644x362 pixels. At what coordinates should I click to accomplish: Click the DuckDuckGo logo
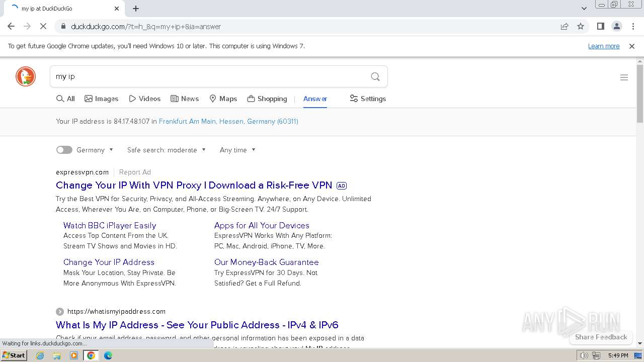[x=26, y=76]
